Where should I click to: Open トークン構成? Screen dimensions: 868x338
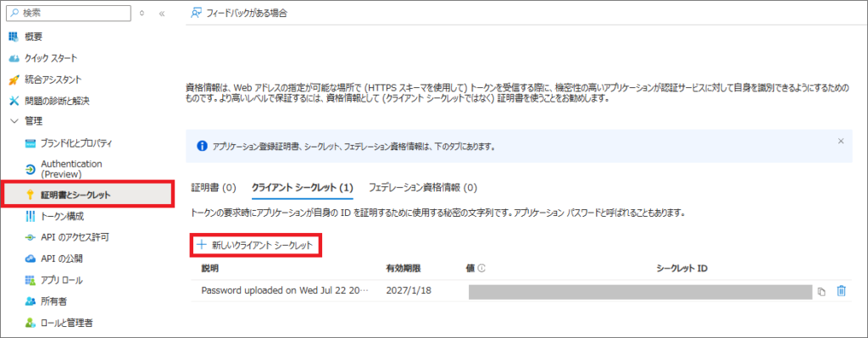(63, 216)
